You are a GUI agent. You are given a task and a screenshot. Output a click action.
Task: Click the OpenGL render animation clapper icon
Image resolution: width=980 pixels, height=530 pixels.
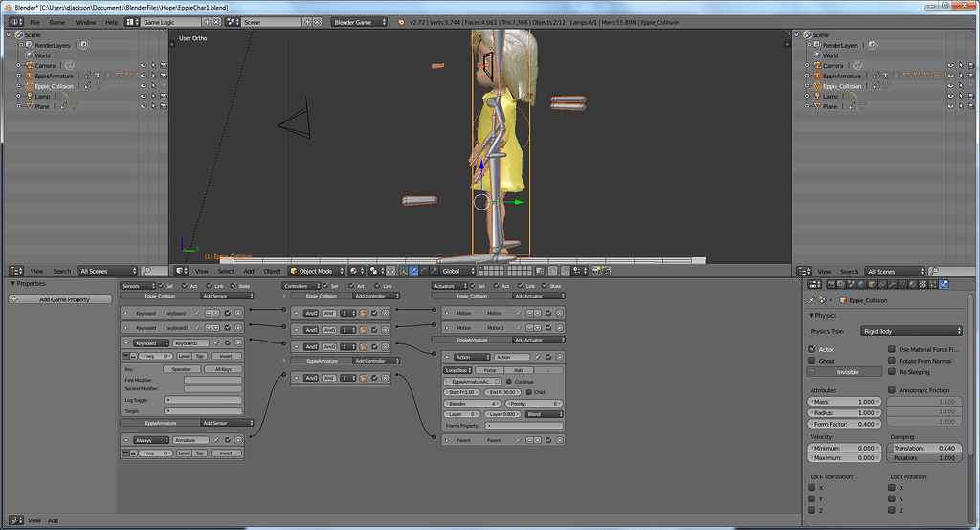click(x=606, y=271)
